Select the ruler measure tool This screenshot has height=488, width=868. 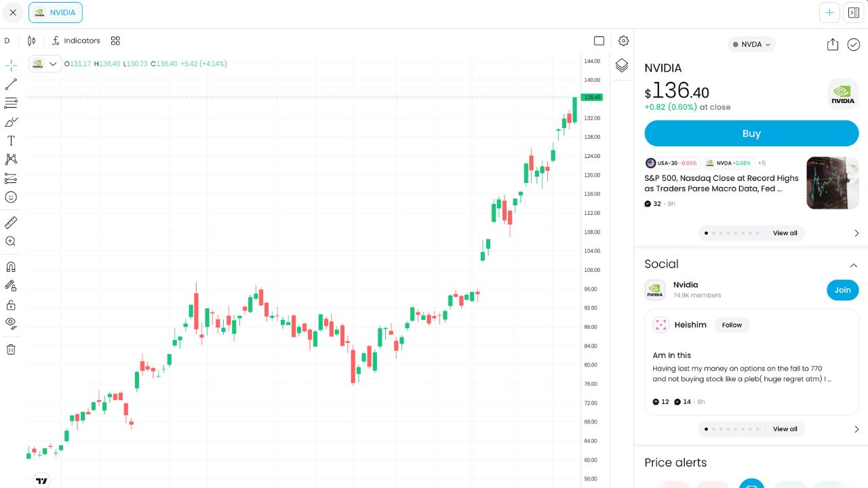point(11,223)
